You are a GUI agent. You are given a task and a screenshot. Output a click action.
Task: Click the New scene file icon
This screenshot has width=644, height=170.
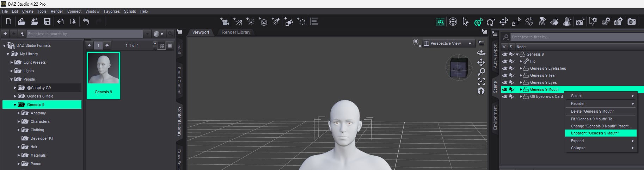(8, 22)
